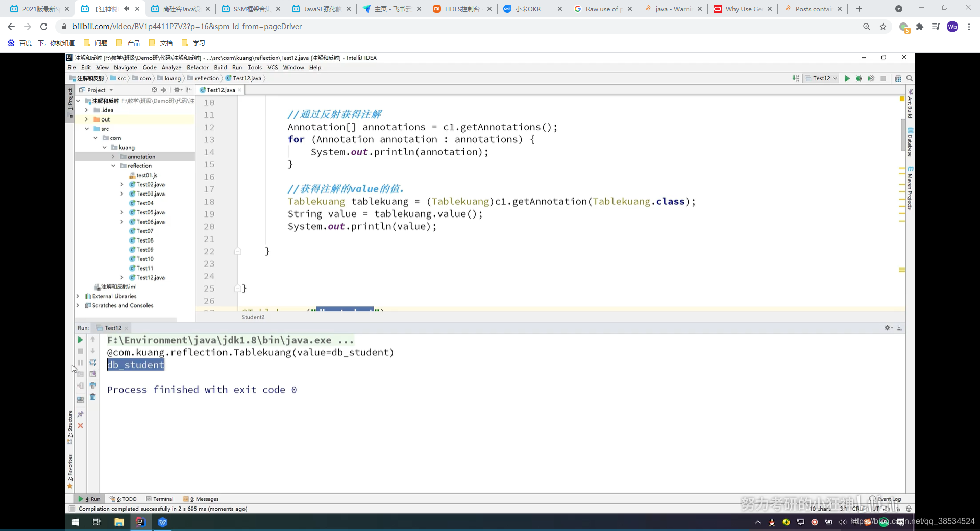Collapse all nodes in the Project panel
980x531 pixels.
(164, 90)
